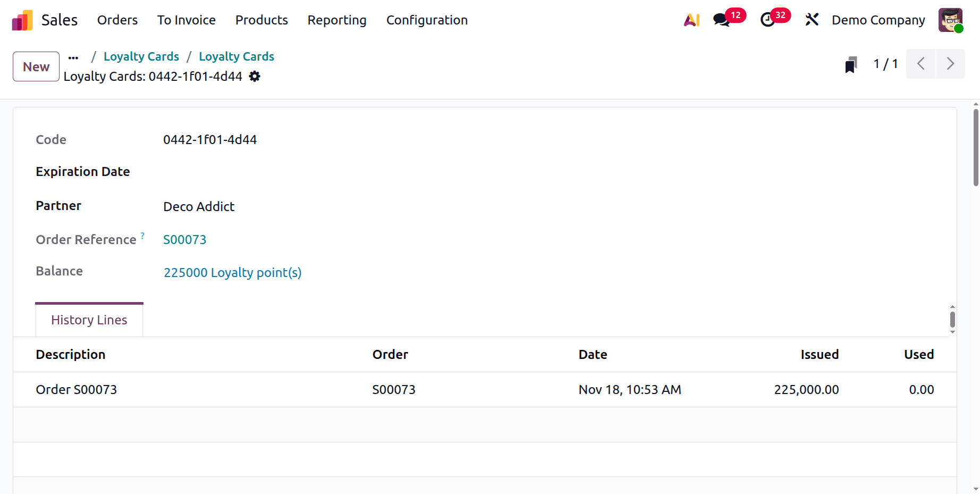Select the Reporting menu item
The width and height of the screenshot is (980, 494).
coord(337,20)
